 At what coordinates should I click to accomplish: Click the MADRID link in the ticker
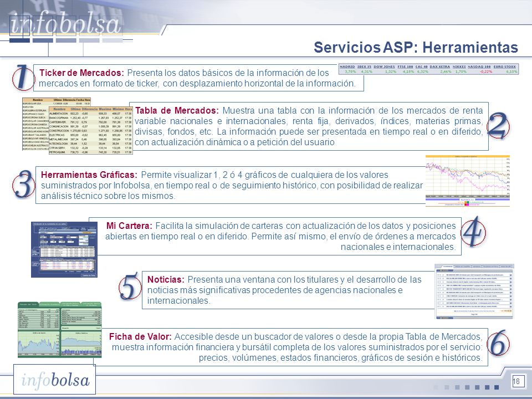coord(347,67)
